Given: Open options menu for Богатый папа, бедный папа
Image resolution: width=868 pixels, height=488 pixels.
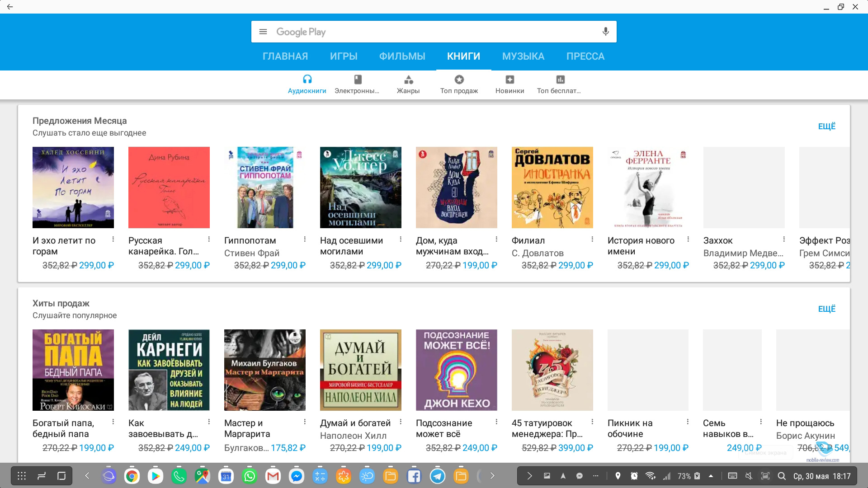Looking at the screenshot, I should coord(113,422).
